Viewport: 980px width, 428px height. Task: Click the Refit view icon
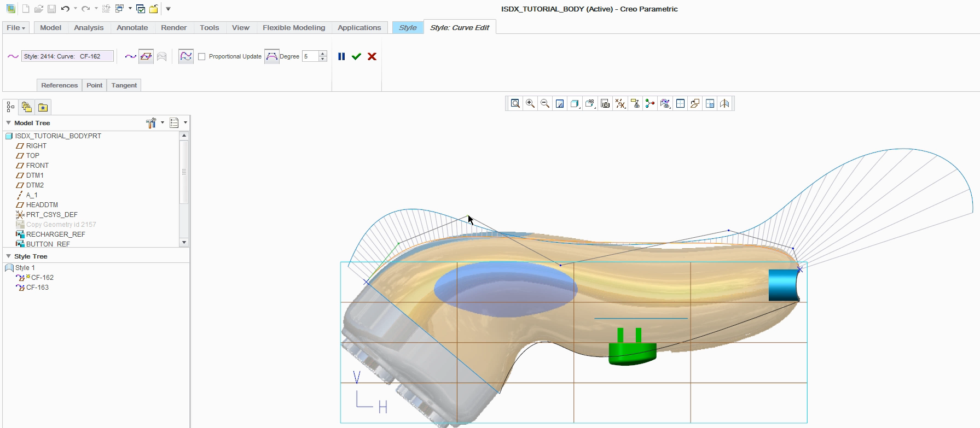click(x=515, y=103)
